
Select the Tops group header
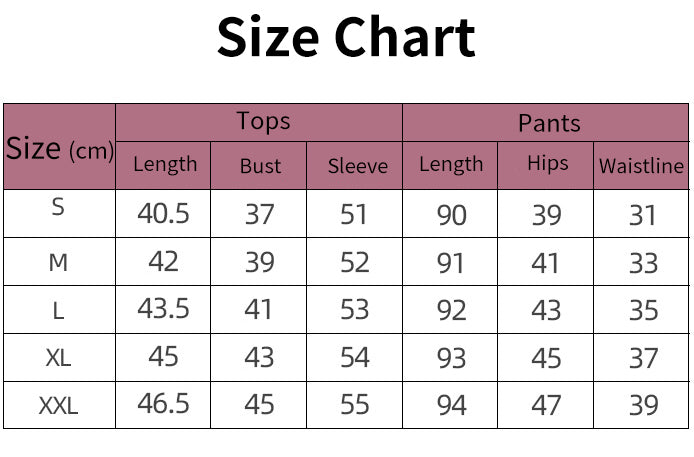point(263,122)
